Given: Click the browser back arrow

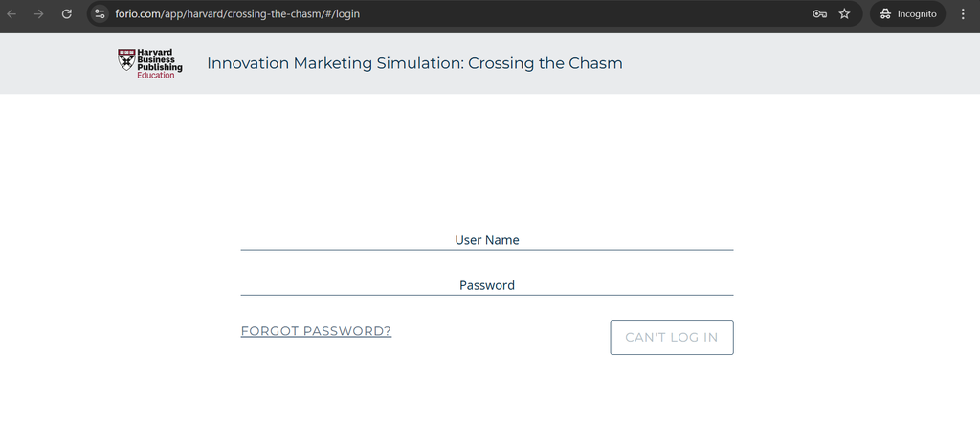Looking at the screenshot, I should 12,14.
